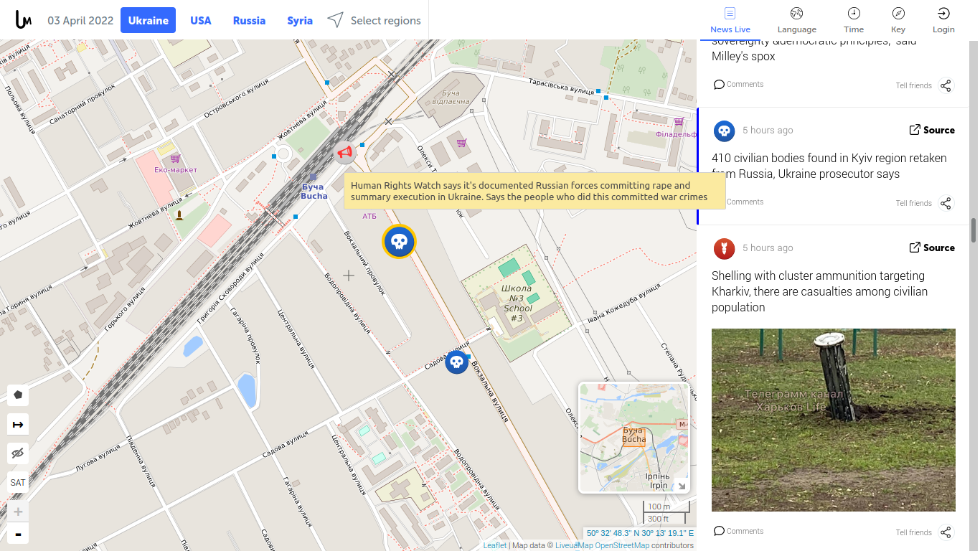This screenshot has height=551, width=980.
Task: Select the skull marker on Вокзальна вулиця
Action: (x=456, y=362)
